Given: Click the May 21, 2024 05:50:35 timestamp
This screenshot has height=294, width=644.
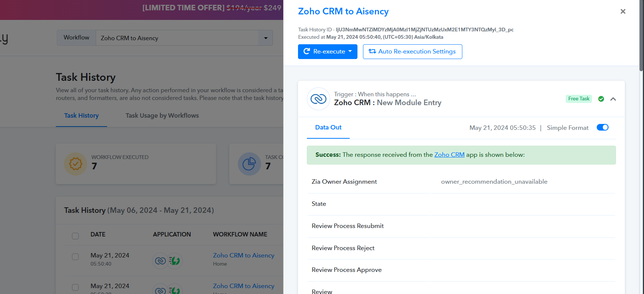Looking at the screenshot, I should click(502, 128).
